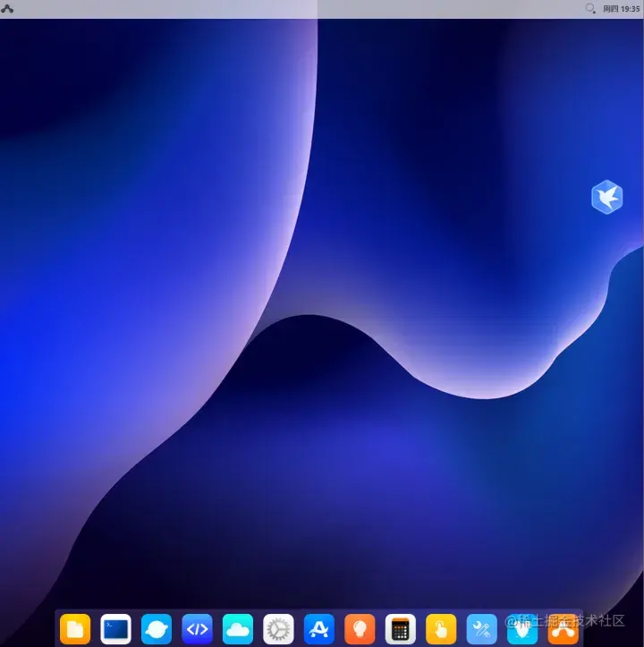Launch the Terminal from the dock

[x=115, y=629]
